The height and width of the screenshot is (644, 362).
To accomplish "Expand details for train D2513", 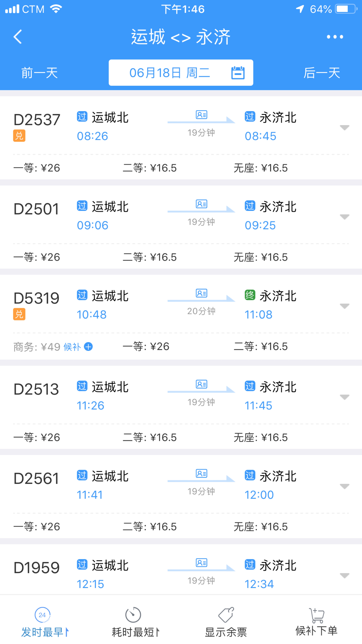I will click(344, 397).
